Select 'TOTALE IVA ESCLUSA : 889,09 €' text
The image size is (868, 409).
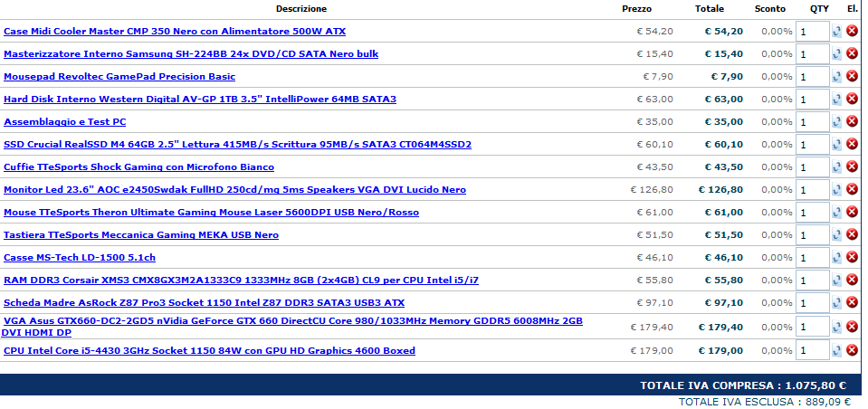click(765, 402)
